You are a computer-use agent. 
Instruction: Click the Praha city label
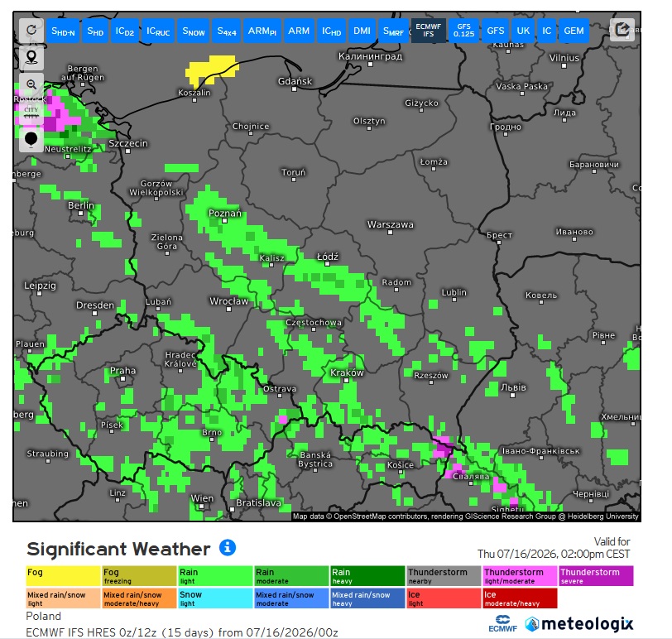[123, 370]
